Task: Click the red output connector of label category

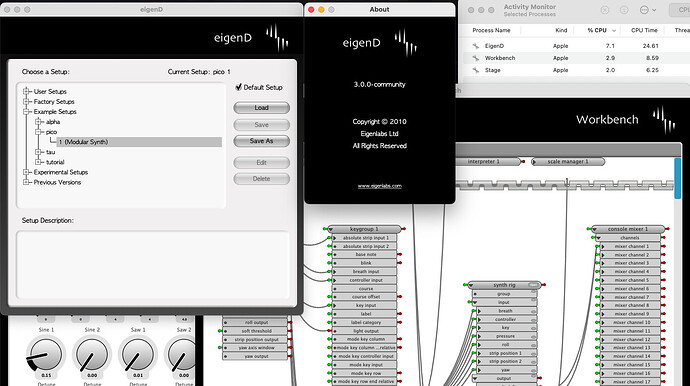Action: pos(400,322)
